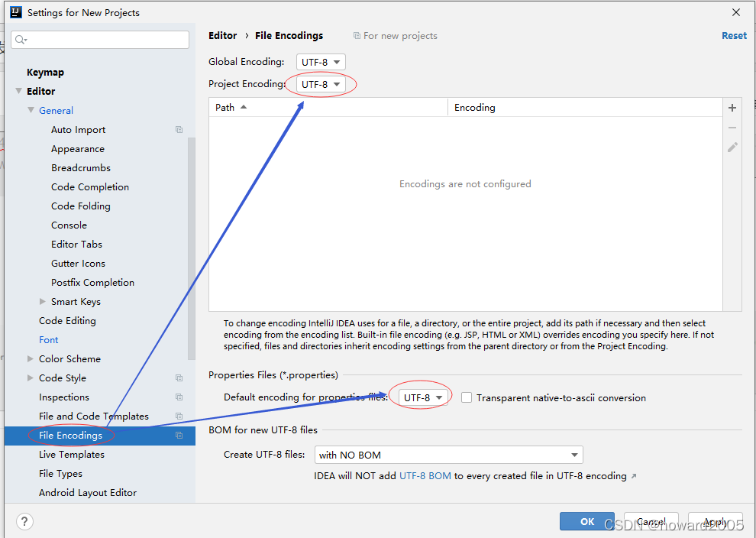This screenshot has height=538, width=756.
Task: Click the Encoding column header
Action: click(x=585, y=107)
